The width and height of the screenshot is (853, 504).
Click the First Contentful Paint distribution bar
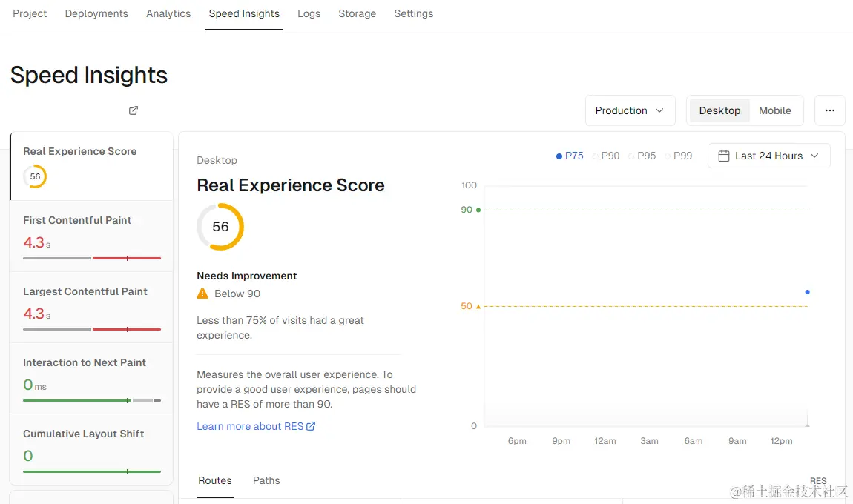tap(92, 258)
